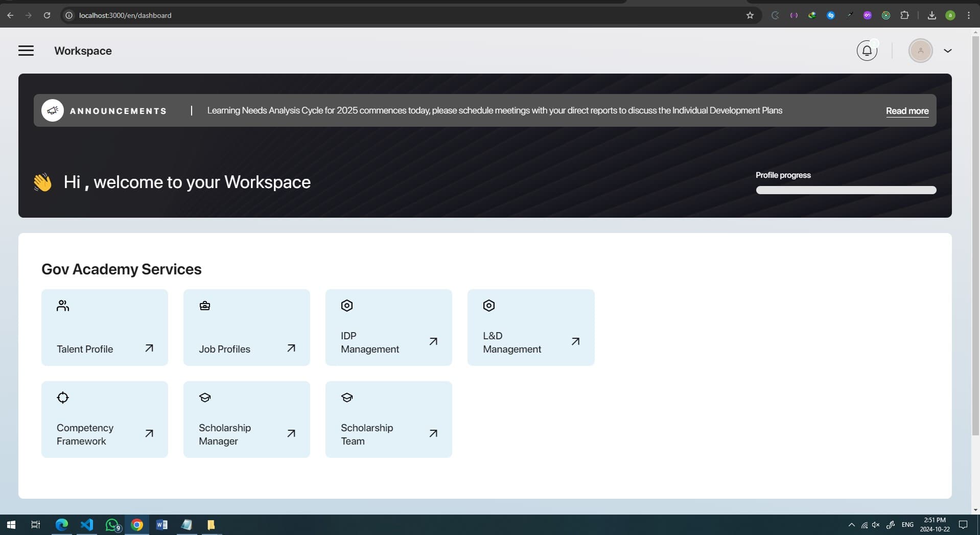Click inside the browser address bar
Screen dimensions: 980x535
[255, 15]
